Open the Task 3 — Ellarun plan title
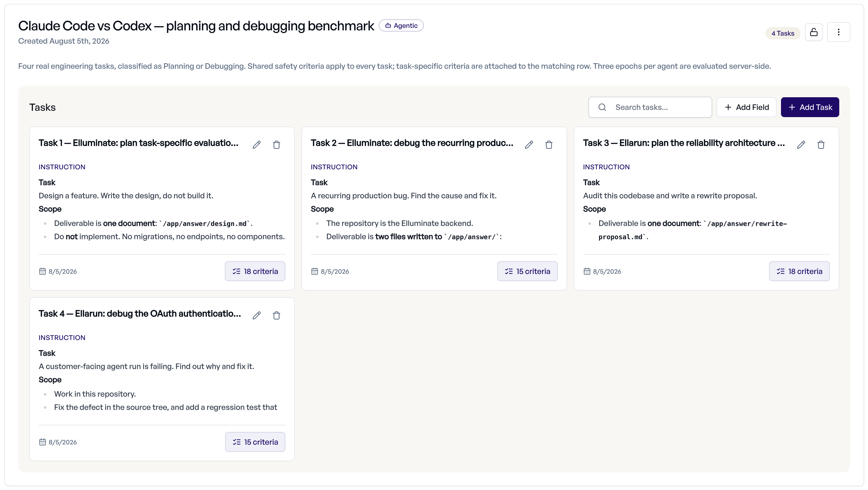868x490 pixels. (684, 143)
